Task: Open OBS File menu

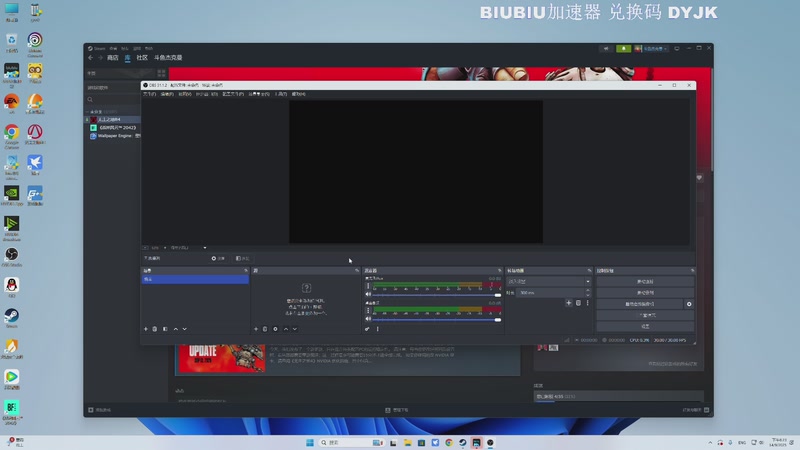Action: tap(149, 94)
